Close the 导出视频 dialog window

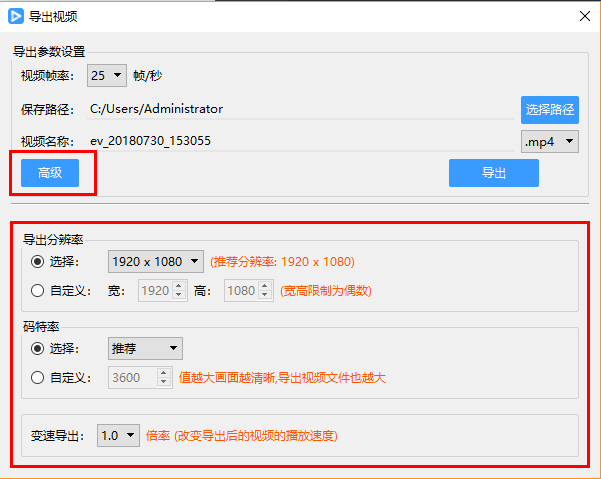(584, 16)
